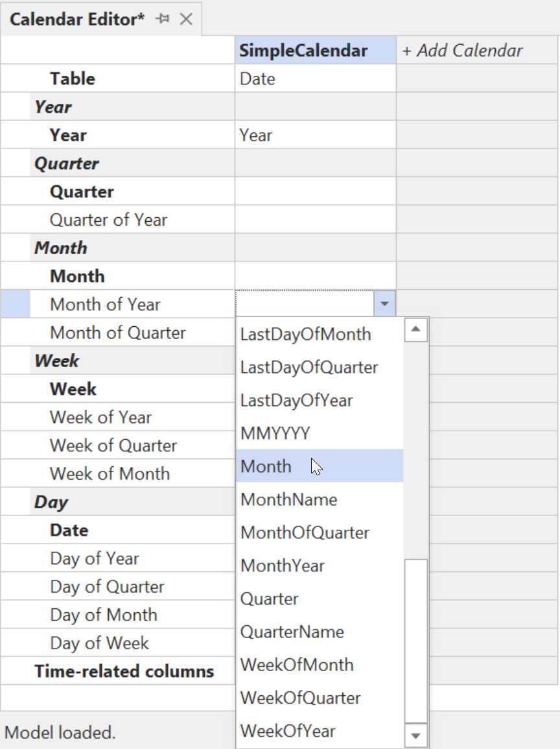Select the Month of Quarter row label

pyautogui.click(x=117, y=333)
